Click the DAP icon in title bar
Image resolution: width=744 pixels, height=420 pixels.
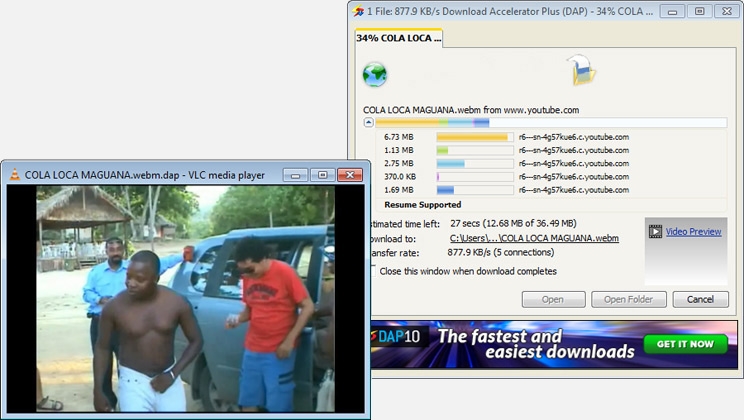[357, 11]
